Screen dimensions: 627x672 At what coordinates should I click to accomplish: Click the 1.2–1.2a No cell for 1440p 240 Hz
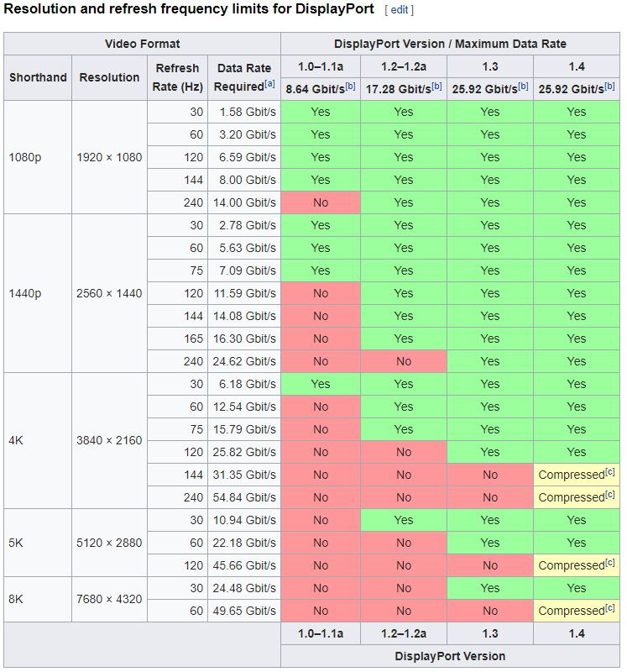tap(404, 361)
